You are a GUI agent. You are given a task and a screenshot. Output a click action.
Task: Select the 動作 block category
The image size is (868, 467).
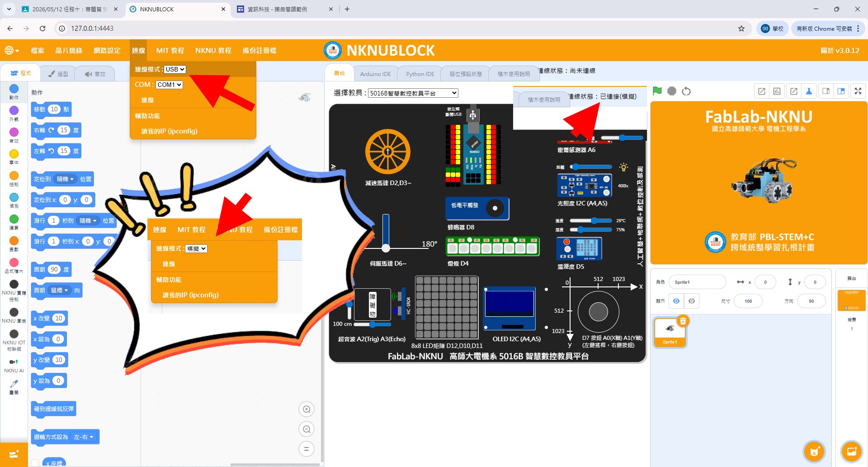tap(14, 92)
